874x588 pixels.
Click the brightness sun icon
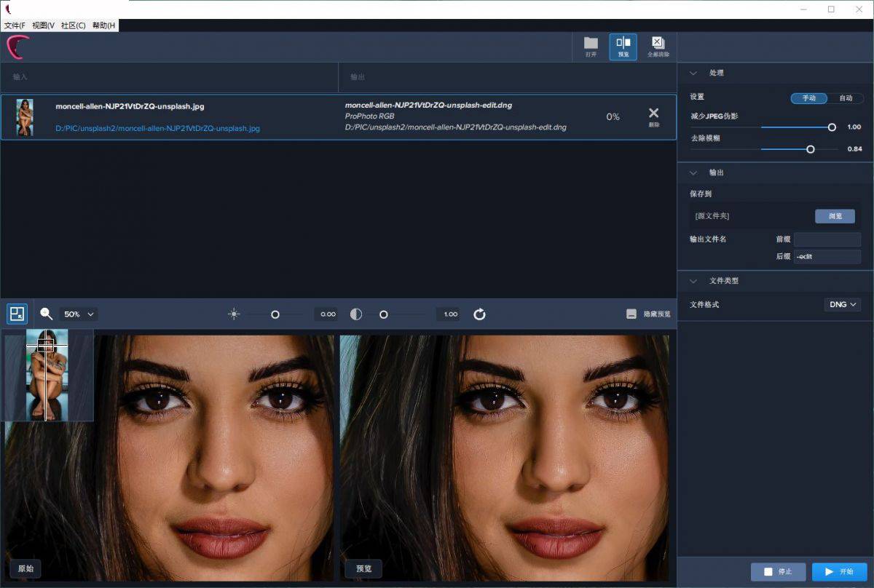tap(234, 314)
